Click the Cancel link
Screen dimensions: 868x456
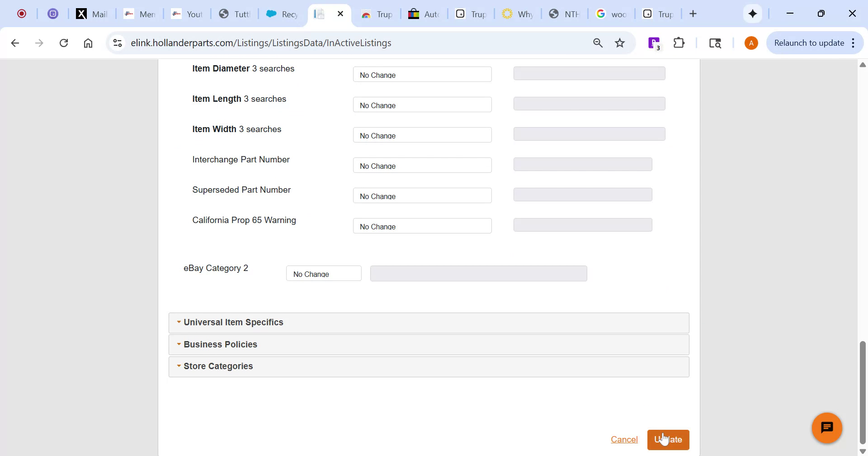624,439
